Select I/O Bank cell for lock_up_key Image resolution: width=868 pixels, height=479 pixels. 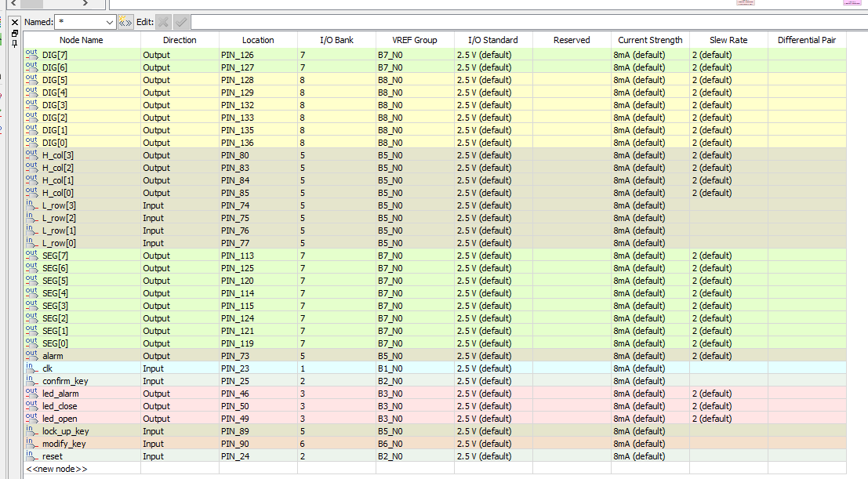pos(336,431)
